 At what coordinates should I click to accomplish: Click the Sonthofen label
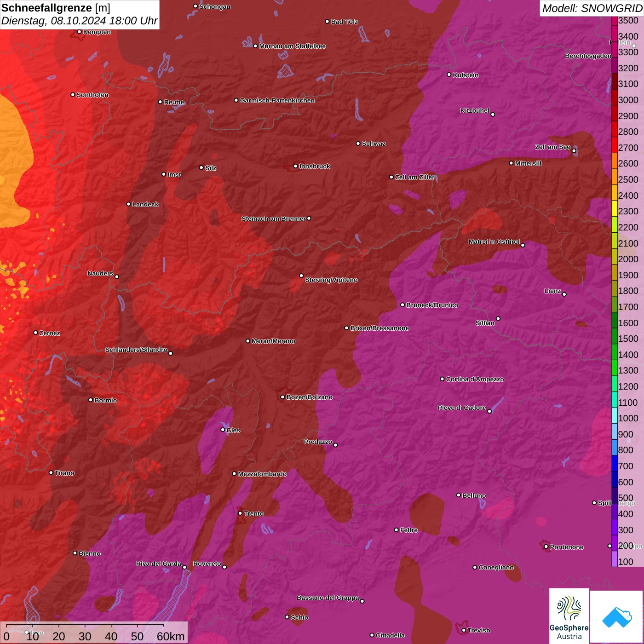click(x=92, y=95)
